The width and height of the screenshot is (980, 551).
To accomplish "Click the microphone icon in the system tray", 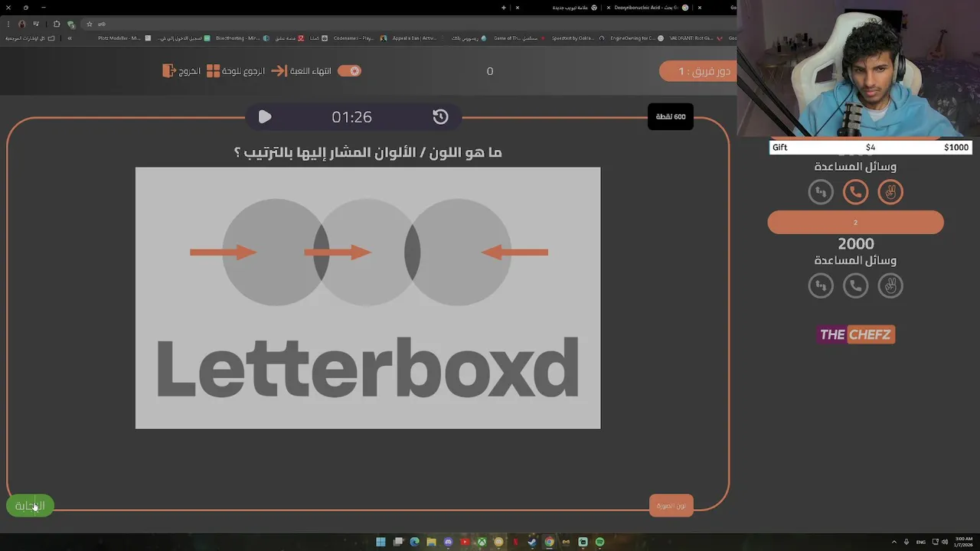I will point(906,542).
